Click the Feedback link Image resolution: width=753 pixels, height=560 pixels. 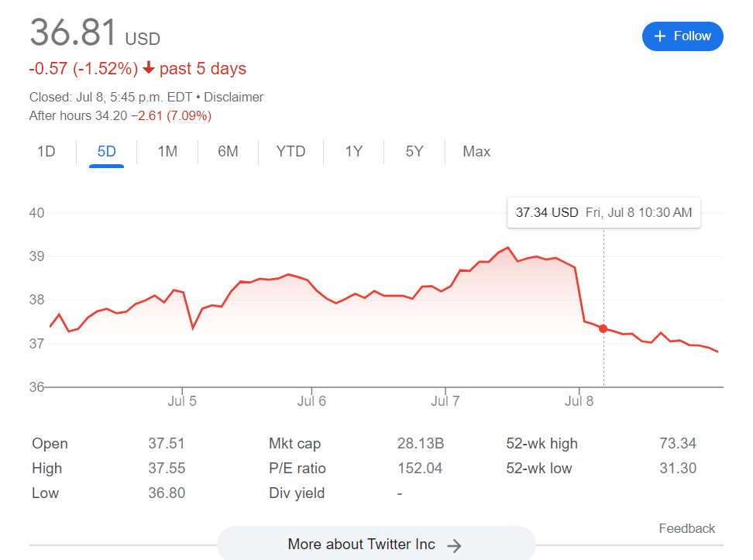coord(686,528)
